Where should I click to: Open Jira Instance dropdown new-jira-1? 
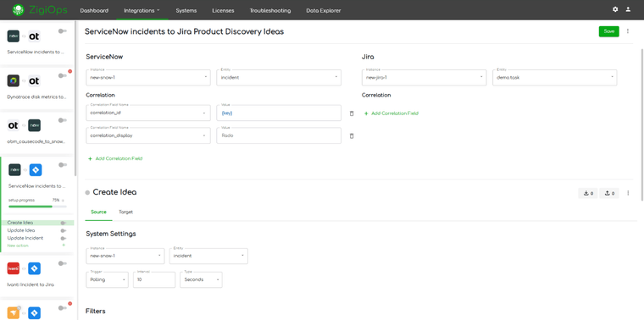click(425, 78)
